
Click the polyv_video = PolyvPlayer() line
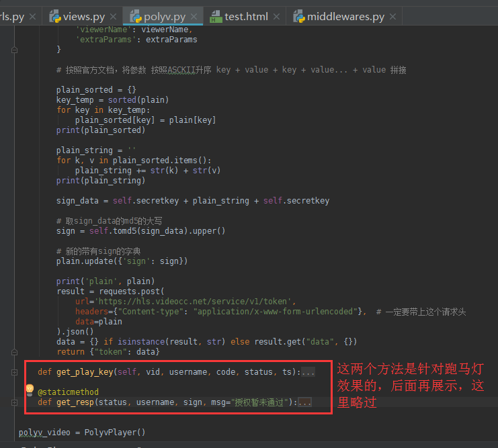click(x=82, y=433)
